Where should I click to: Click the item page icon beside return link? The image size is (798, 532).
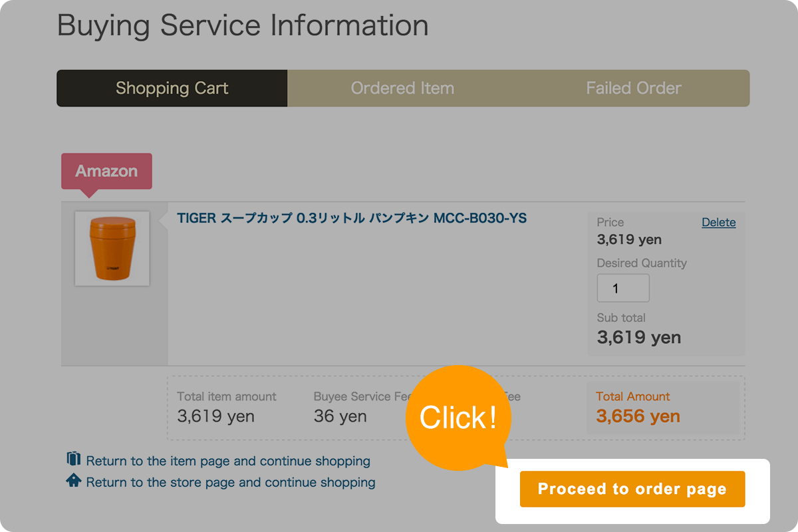pyautogui.click(x=75, y=460)
